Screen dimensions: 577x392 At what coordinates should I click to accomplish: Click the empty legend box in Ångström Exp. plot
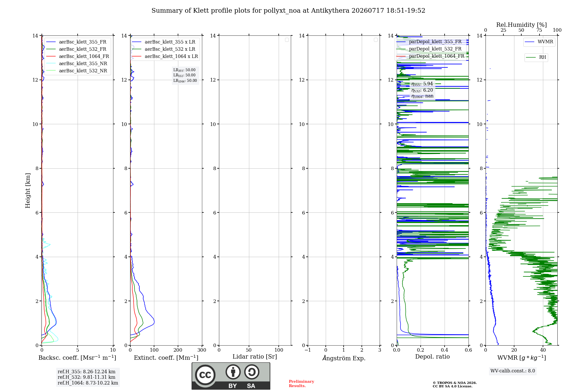coord(376,40)
